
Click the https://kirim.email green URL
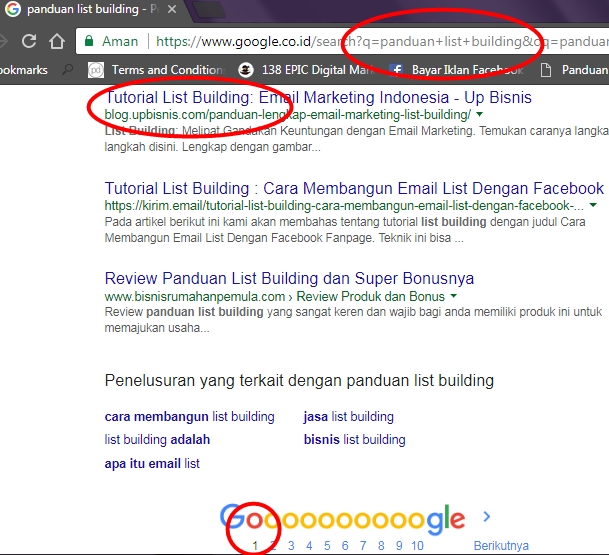coord(344,206)
